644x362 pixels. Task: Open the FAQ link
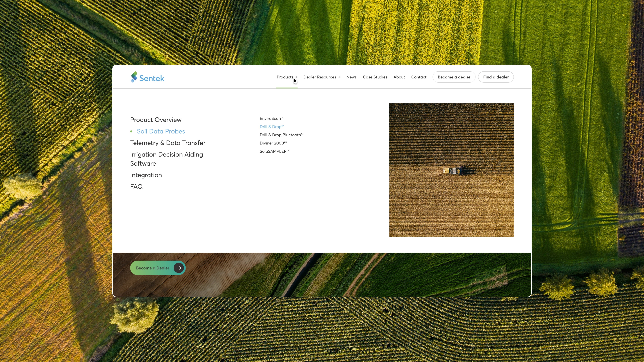(x=136, y=187)
